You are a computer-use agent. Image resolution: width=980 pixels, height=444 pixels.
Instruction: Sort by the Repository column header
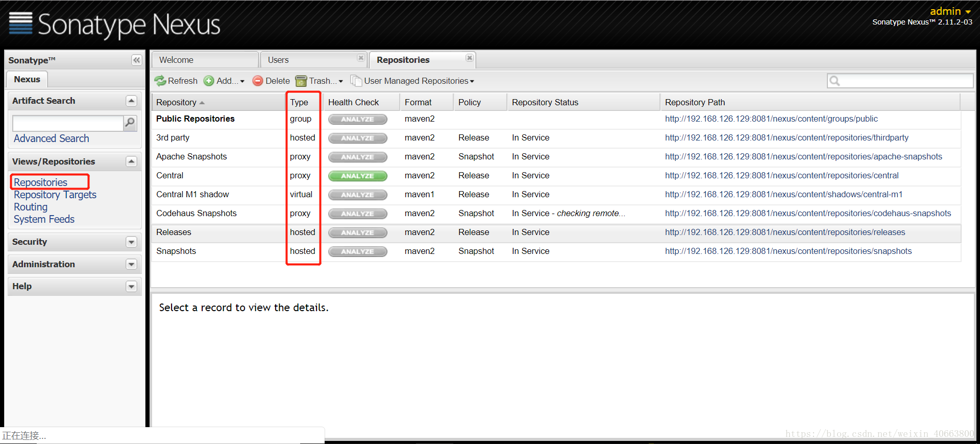click(218, 102)
